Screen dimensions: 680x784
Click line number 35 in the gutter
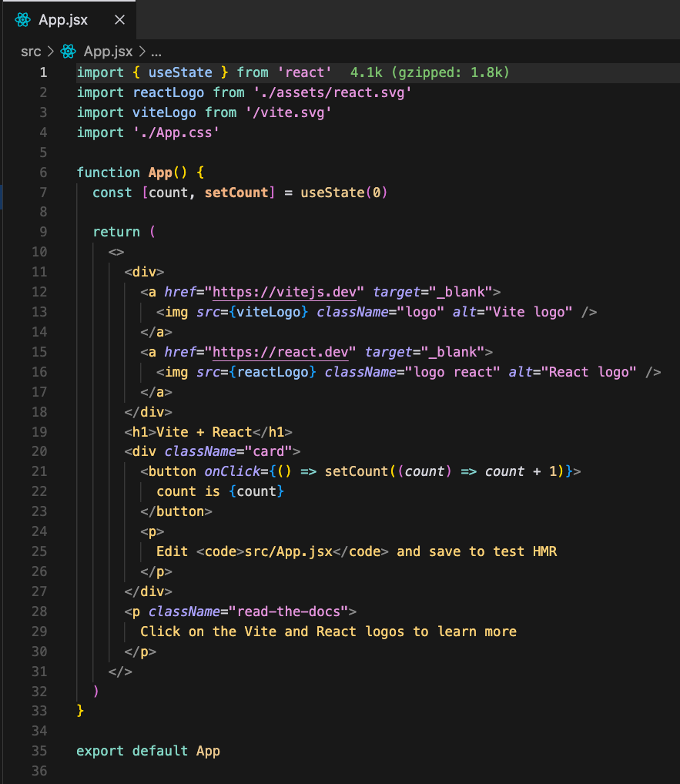(39, 751)
